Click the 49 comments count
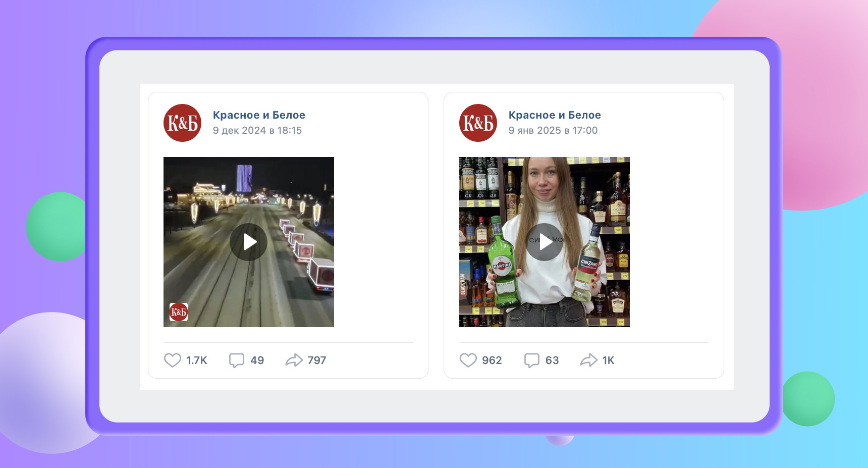868x468 pixels. [257, 360]
